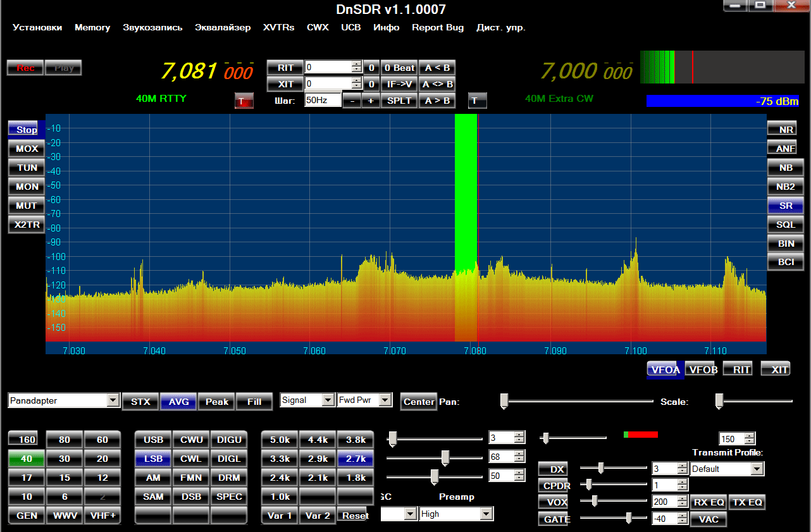This screenshot has width=811, height=532.
Task: Swap VFOs with the A <> B button
Action: point(437,84)
